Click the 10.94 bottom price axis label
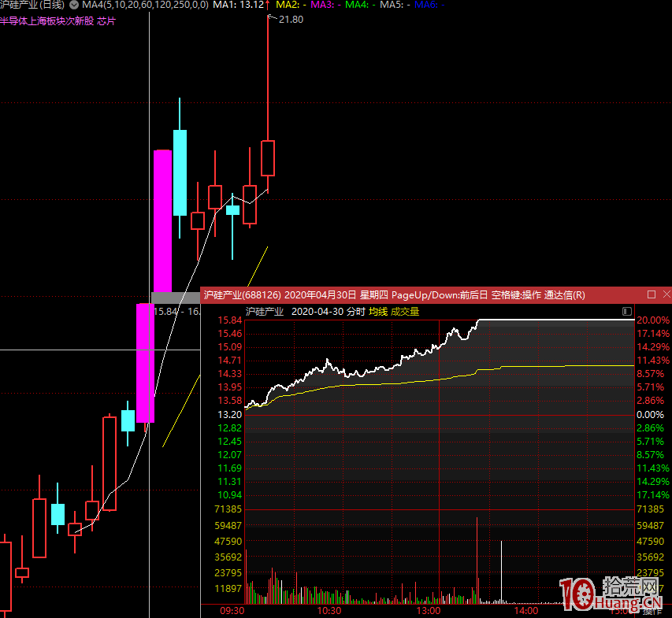This screenshot has width=672, height=618. [x=230, y=495]
